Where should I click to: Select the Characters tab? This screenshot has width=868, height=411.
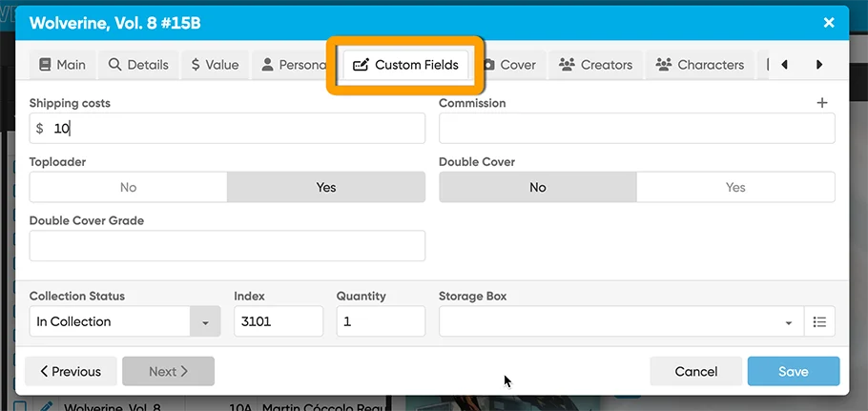coord(700,65)
